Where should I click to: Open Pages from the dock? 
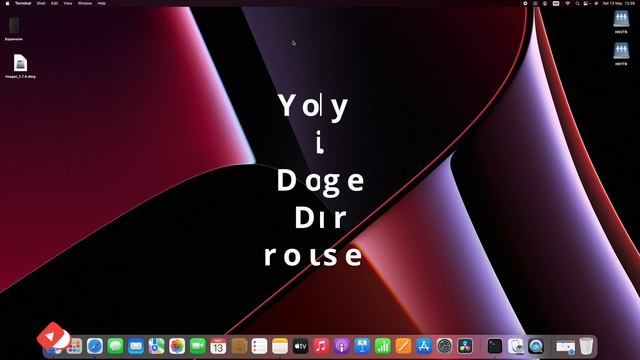click(x=403, y=347)
